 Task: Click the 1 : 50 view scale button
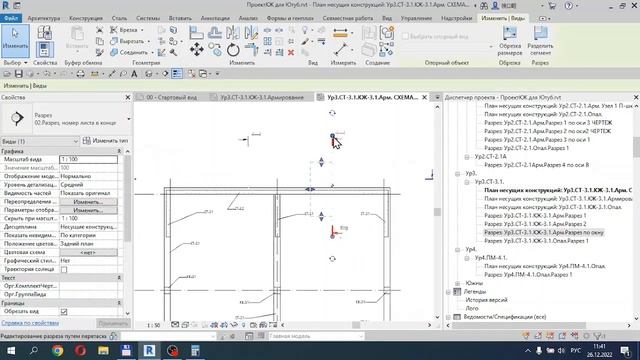pos(153,325)
